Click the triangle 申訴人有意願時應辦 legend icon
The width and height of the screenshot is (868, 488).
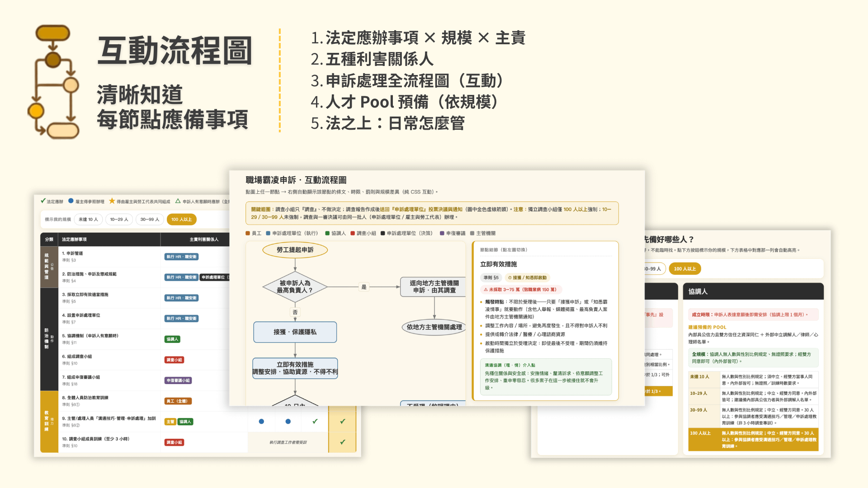pyautogui.click(x=178, y=201)
